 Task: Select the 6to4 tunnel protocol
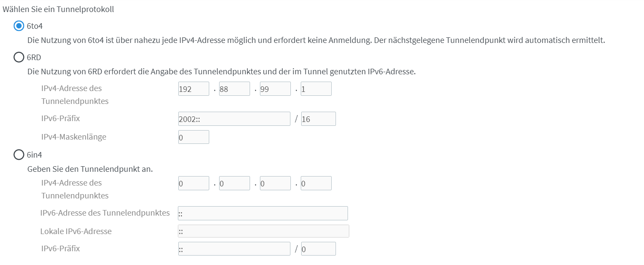(x=19, y=26)
